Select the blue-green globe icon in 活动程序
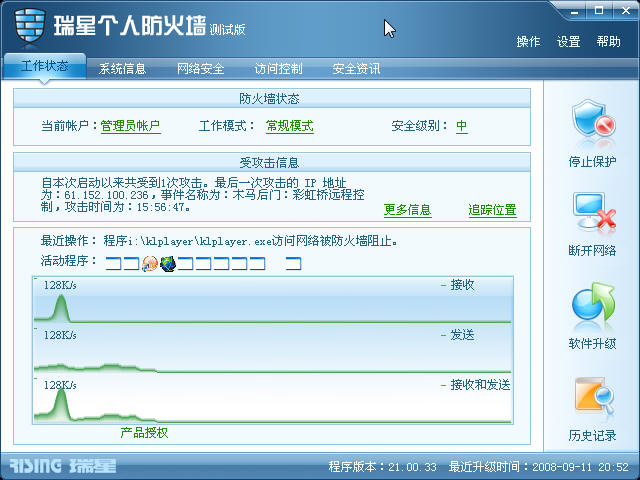 click(168, 264)
